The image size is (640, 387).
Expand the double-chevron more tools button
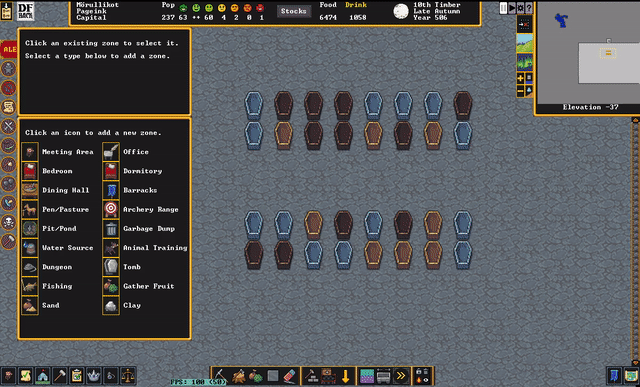click(x=401, y=376)
